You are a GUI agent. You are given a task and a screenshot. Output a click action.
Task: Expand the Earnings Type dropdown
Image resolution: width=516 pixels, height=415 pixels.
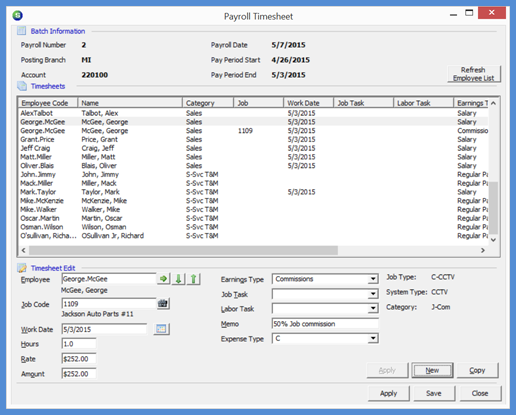tap(373, 279)
